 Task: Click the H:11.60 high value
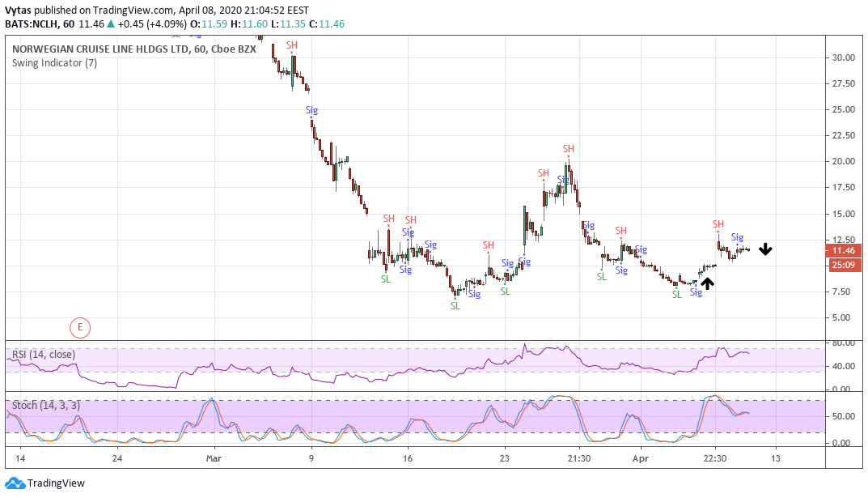pos(249,23)
